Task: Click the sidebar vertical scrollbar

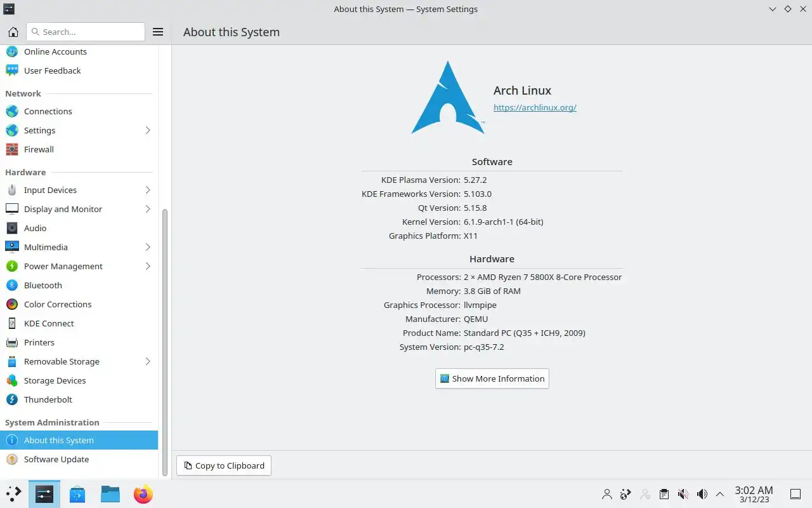Action: pos(165,343)
